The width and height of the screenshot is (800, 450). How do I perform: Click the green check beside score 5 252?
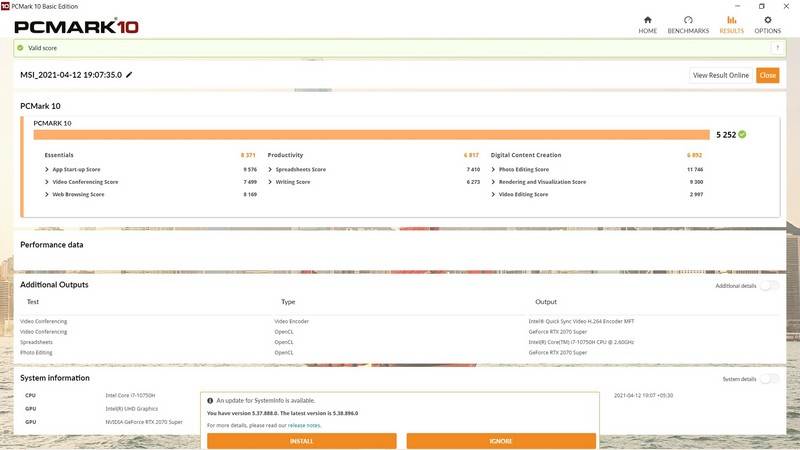coord(742,134)
